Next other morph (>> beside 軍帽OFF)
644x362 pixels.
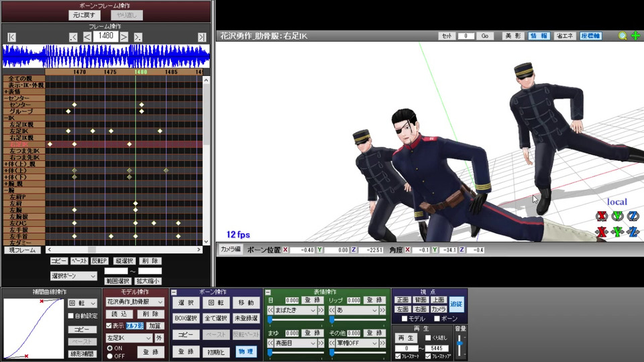tap(382, 343)
